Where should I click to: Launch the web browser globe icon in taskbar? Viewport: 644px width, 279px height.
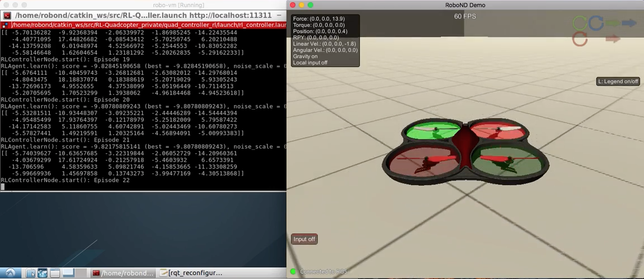(x=43, y=273)
